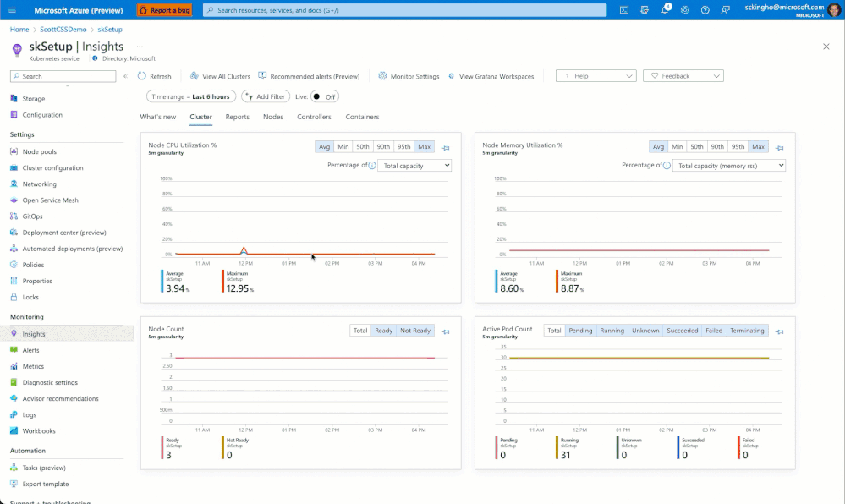Viewport: 845px width, 504px height.
Task: Open the Total capacity dropdown for CPU
Action: pos(414,166)
